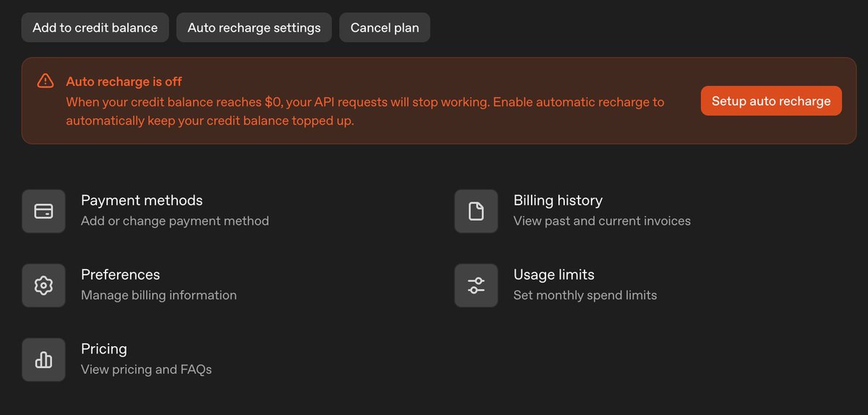The width and height of the screenshot is (868, 415).
Task: Select 'Add or change payment method' text
Action: click(175, 221)
